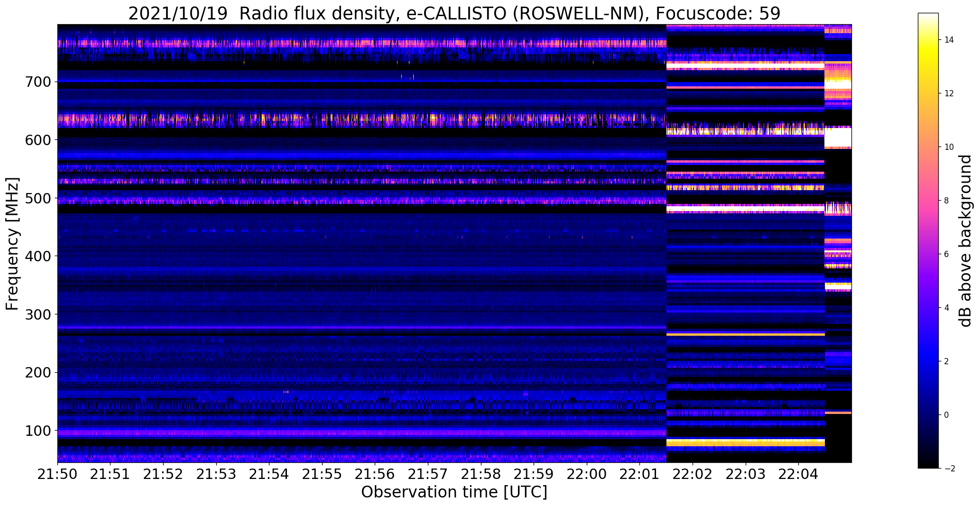Click the 21:57 time tick label

(x=428, y=474)
